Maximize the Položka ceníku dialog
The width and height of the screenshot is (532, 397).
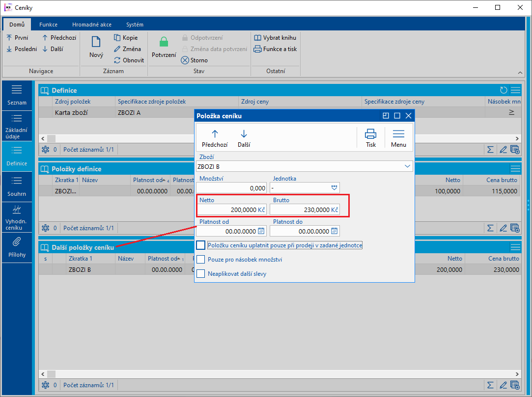[397, 116]
